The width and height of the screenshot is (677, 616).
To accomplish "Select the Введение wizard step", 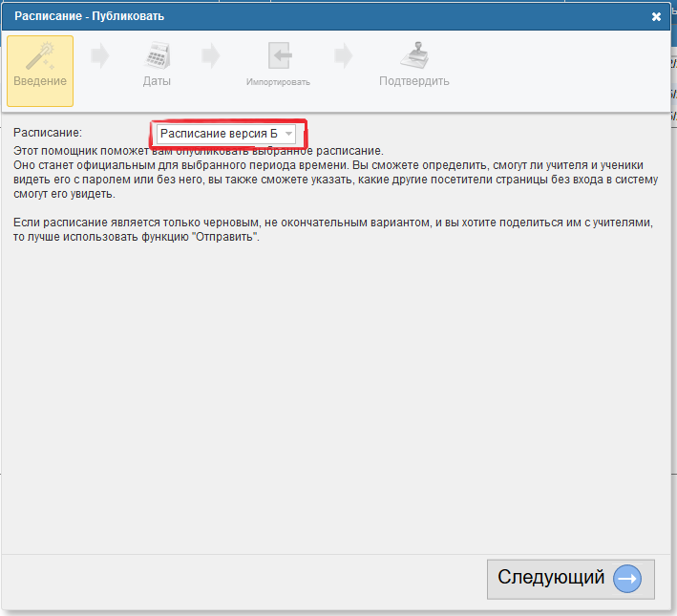I will point(40,71).
